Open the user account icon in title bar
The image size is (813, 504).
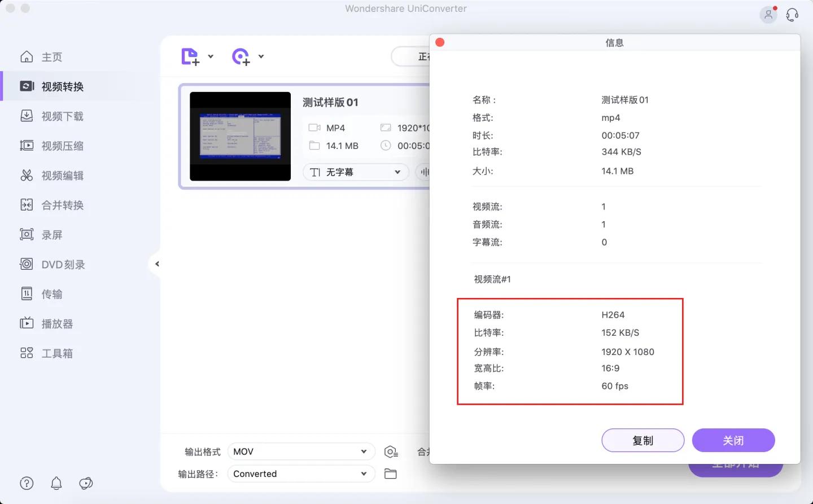[768, 15]
